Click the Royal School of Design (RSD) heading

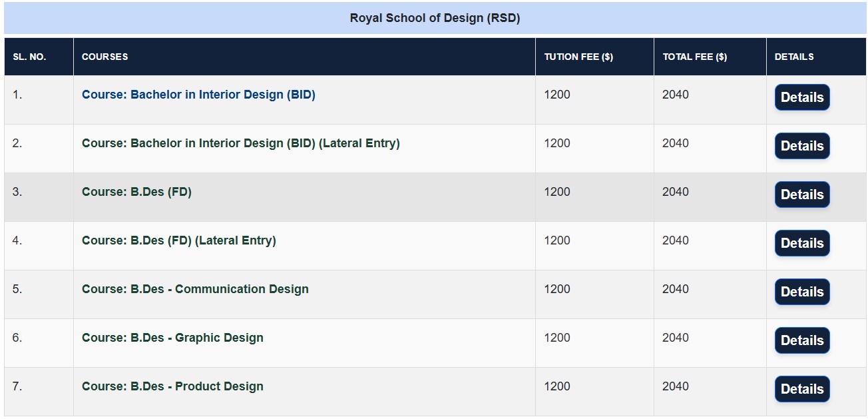[435, 19]
